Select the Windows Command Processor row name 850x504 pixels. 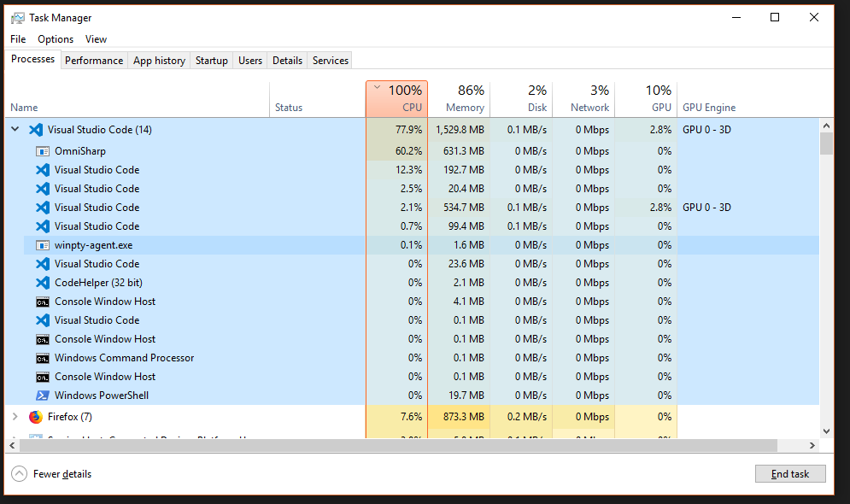124,358
